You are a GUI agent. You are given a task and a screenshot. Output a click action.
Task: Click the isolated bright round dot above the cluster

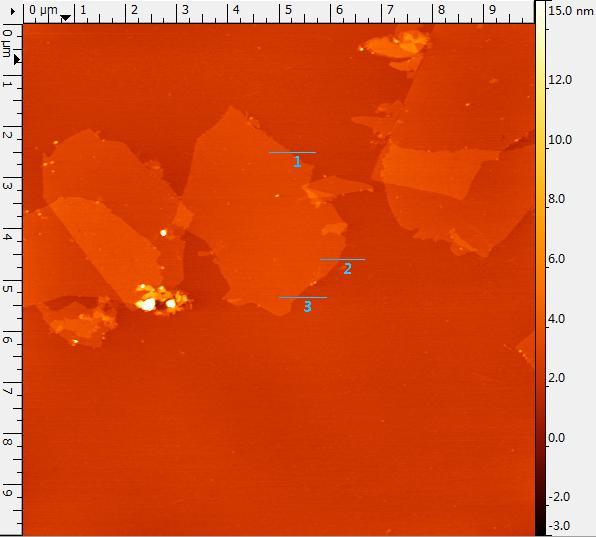point(163,233)
